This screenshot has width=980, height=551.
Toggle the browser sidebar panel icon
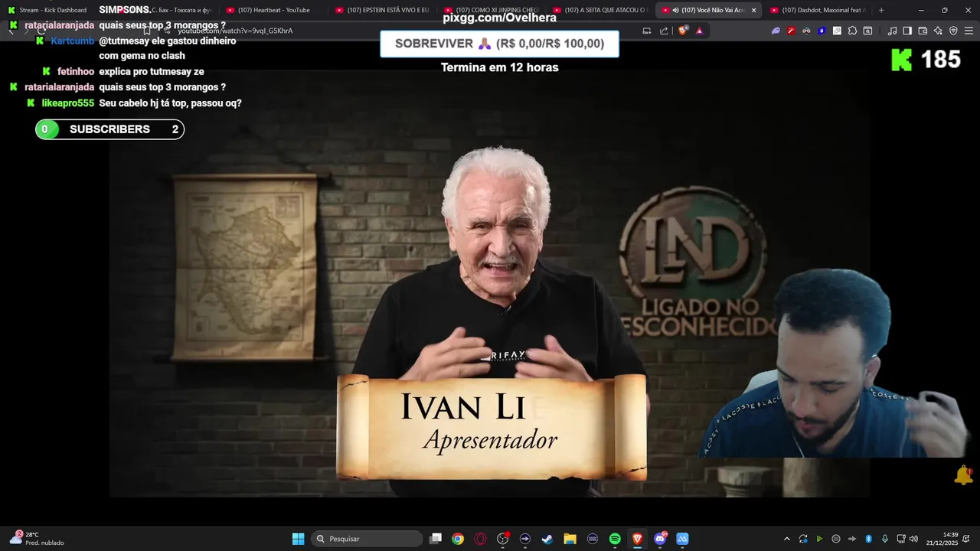click(x=907, y=31)
